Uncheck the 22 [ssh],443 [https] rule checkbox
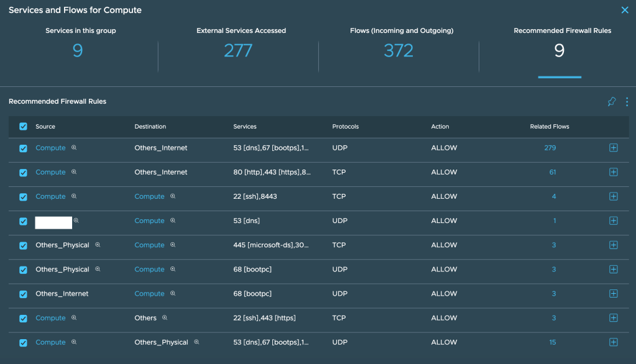636x364 pixels. [x=24, y=319]
